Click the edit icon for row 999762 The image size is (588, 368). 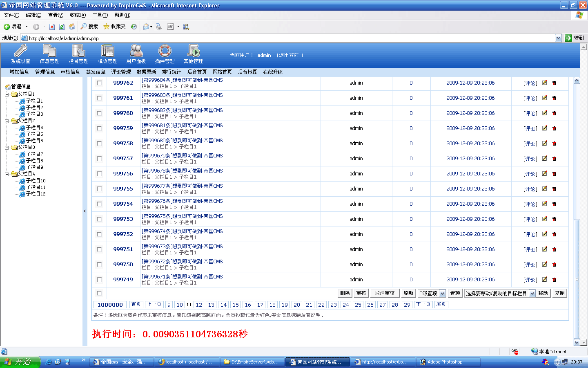pyautogui.click(x=544, y=83)
